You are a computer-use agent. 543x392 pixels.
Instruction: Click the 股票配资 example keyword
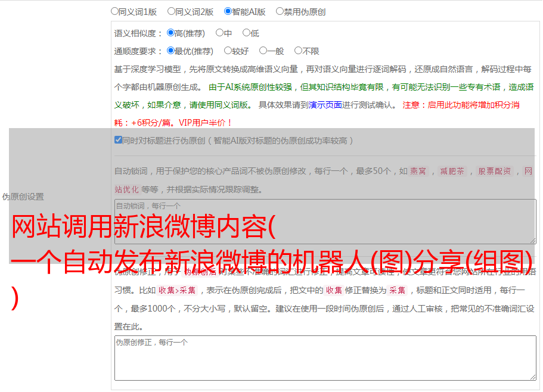tap(494, 171)
